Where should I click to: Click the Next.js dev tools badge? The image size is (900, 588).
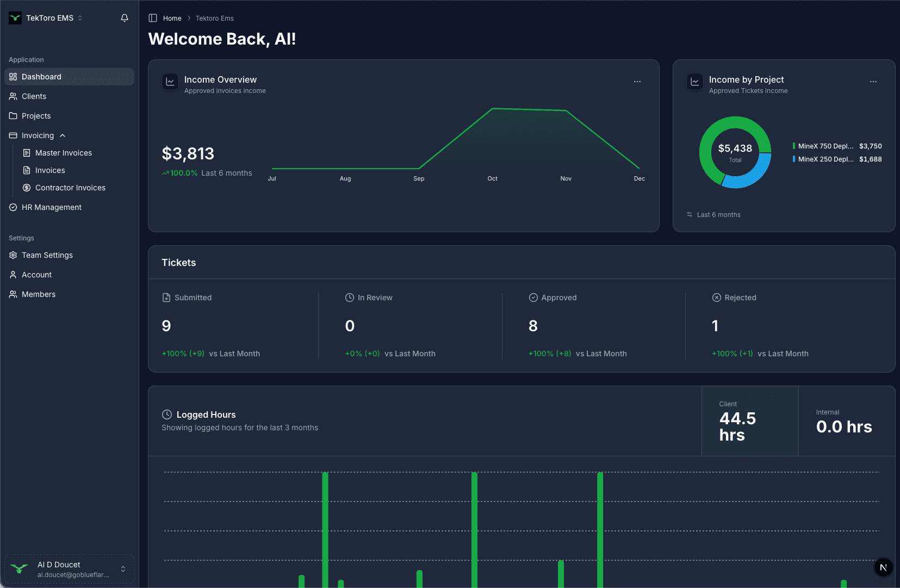(x=883, y=567)
